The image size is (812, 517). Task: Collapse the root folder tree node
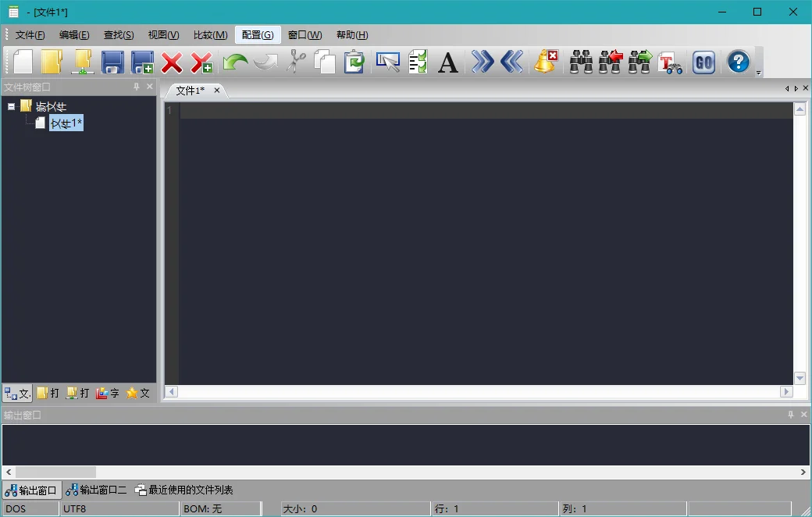(11, 106)
